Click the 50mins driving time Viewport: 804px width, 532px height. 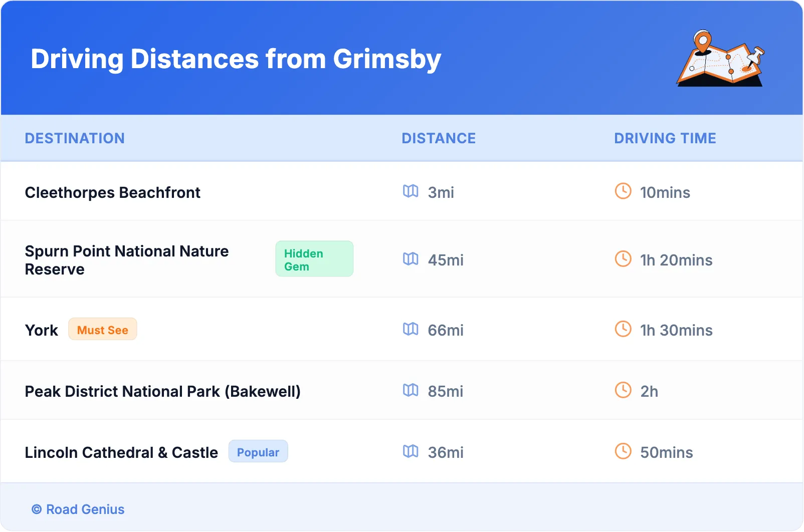pos(667,452)
